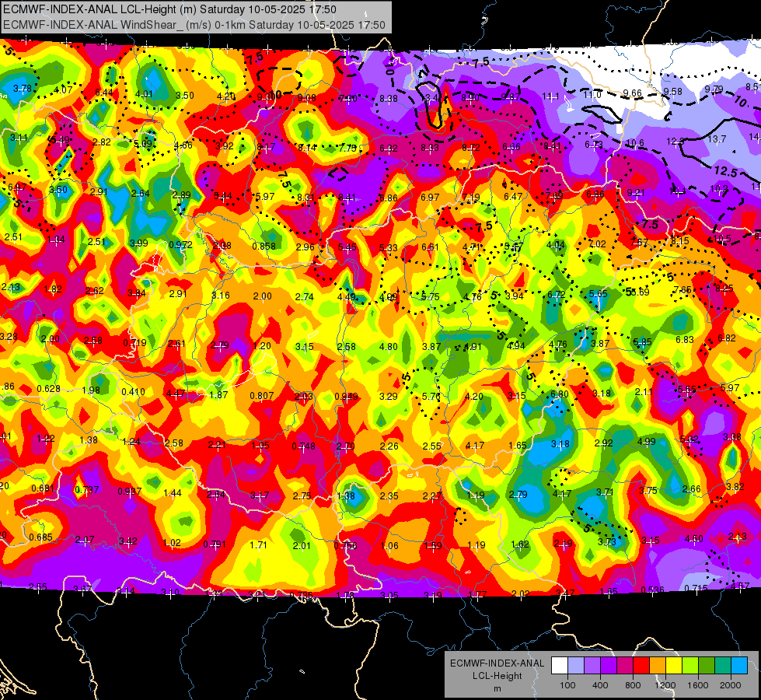Click the wind shear value 0.628
This screenshot has height=700, width=761.
pos(48,389)
